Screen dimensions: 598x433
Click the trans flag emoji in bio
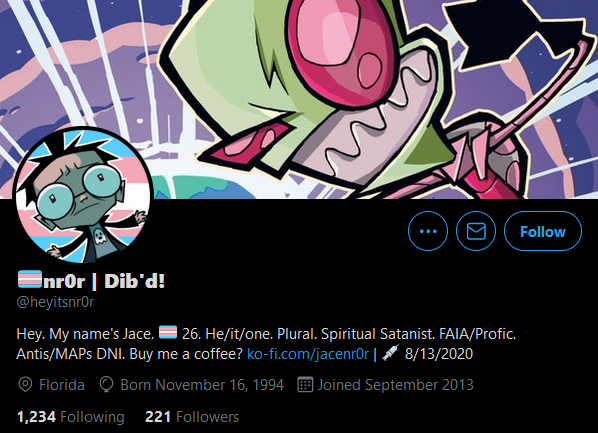[x=168, y=332]
